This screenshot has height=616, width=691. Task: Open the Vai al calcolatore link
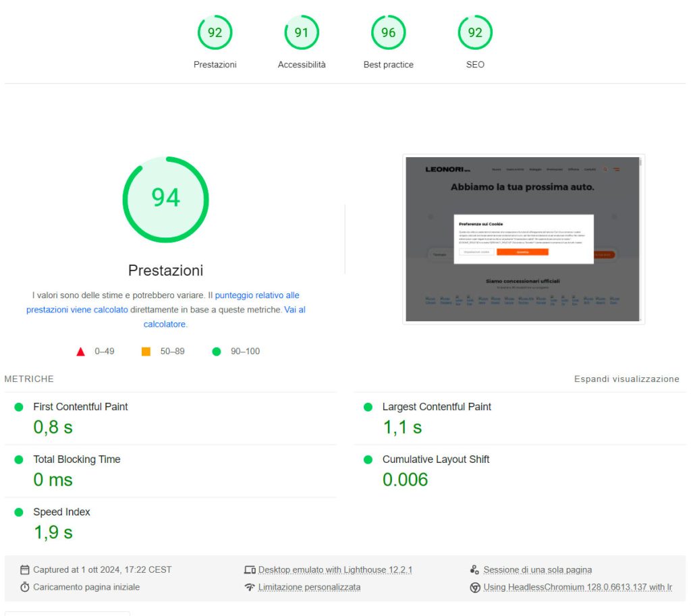[x=294, y=310]
